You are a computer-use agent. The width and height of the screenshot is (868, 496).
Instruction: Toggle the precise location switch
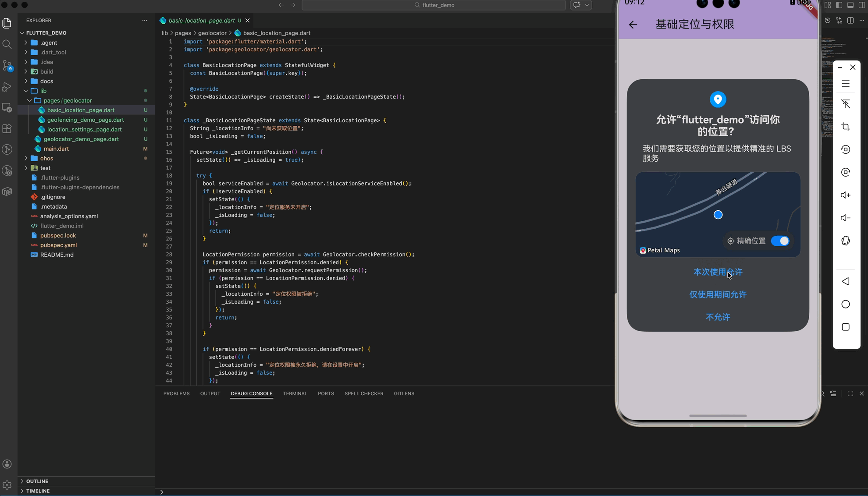[x=780, y=241]
